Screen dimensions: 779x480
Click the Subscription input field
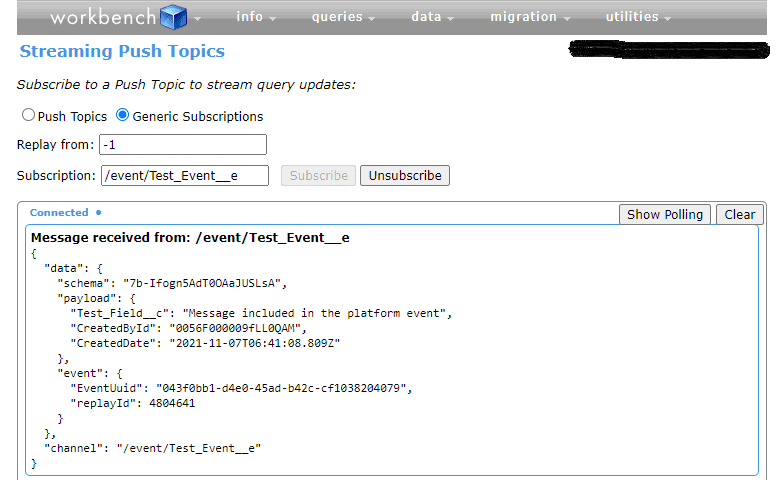pos(185,175)
